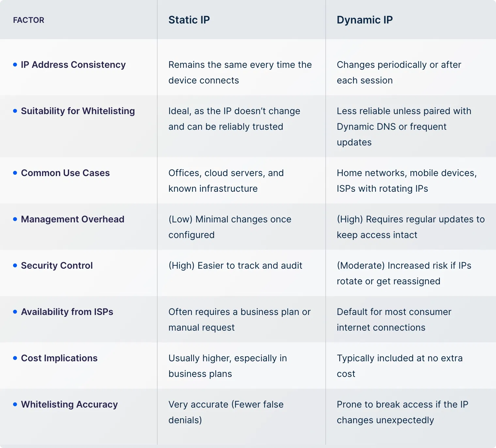Click the "Remains the same every time" cell
This screenshot has width=496, height=448.
pos(240,72)
